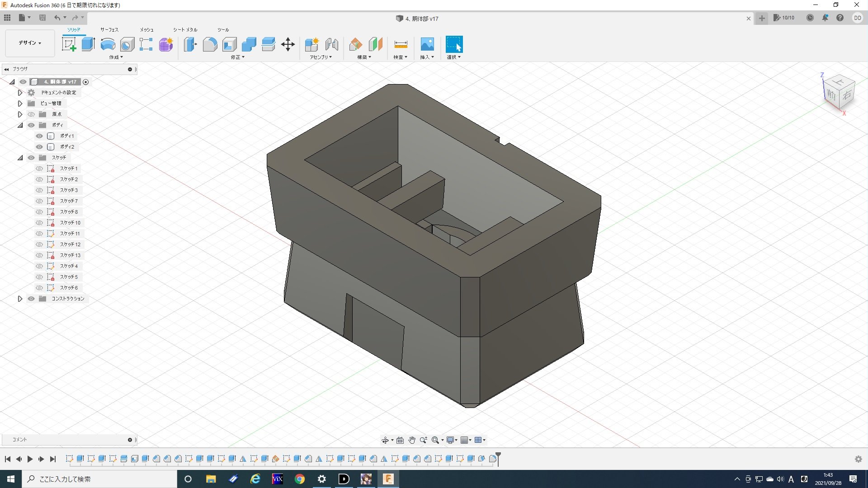Open the Joint tool in assembly group
868x488 pixels.
(331, 44)
